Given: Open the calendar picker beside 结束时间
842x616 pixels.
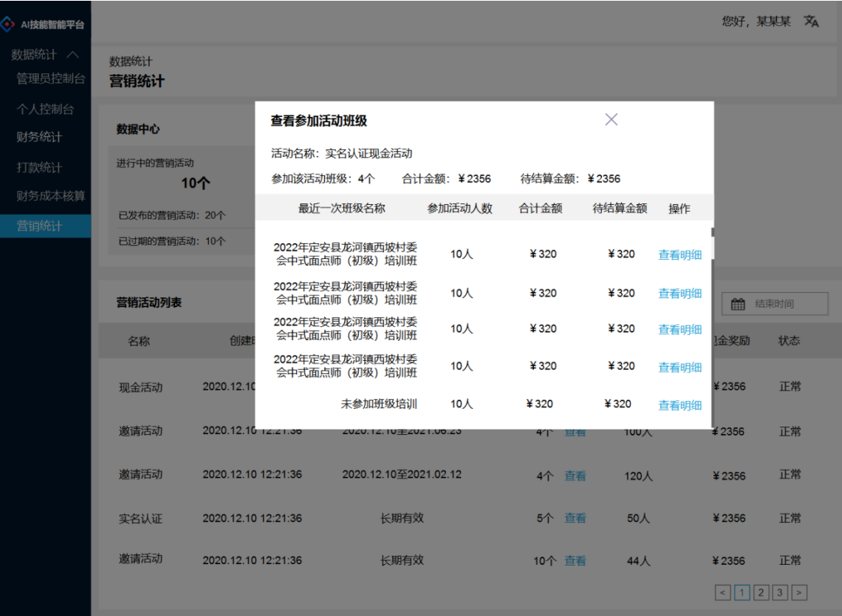Looking at the screenshot, I should (736, 303).
